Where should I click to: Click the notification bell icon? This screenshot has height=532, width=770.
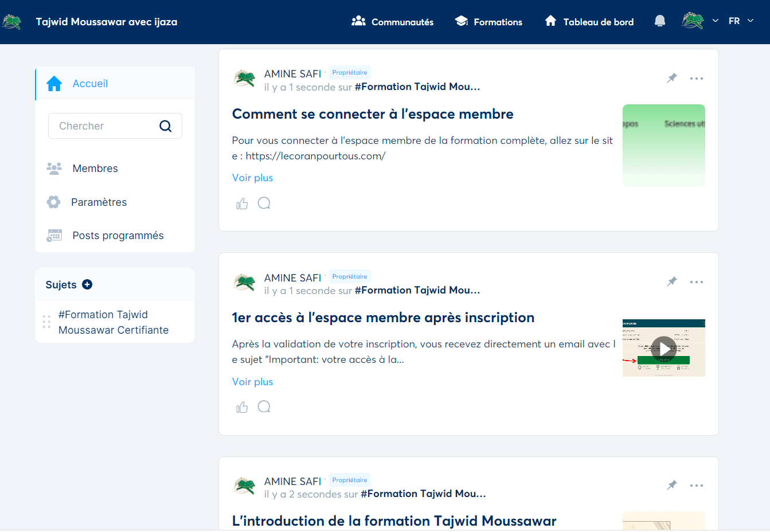click(660, 21)
